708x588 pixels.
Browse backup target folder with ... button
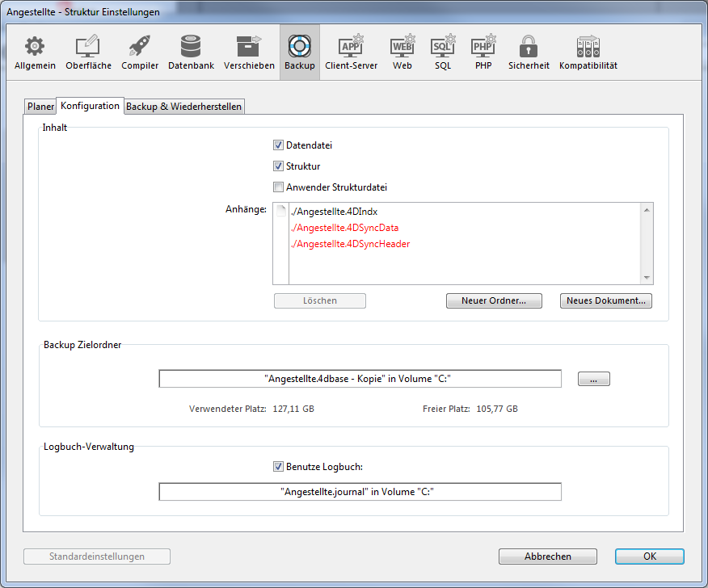click(593, 380)
